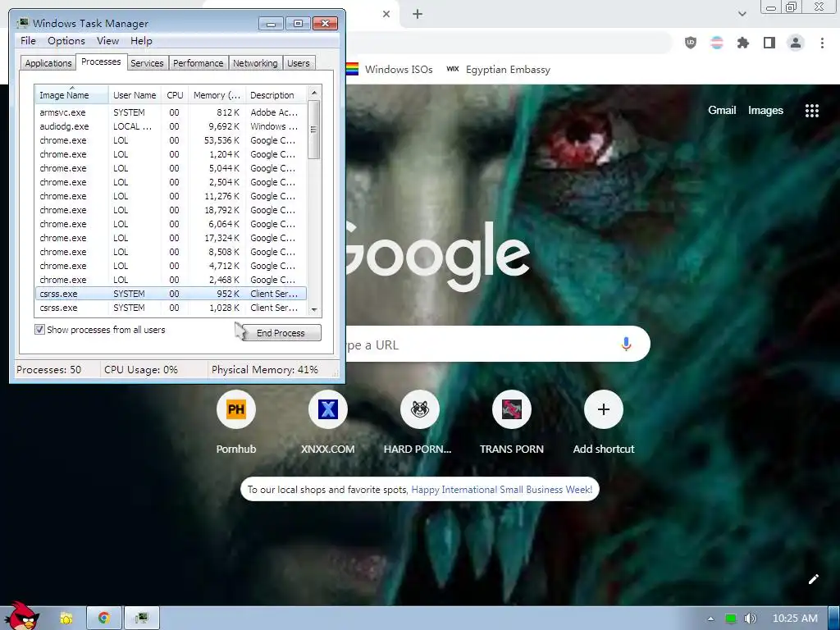The width and height of the screenshot is (840, 630).
Task: Open the Gmail link
Action: (722, 110)
